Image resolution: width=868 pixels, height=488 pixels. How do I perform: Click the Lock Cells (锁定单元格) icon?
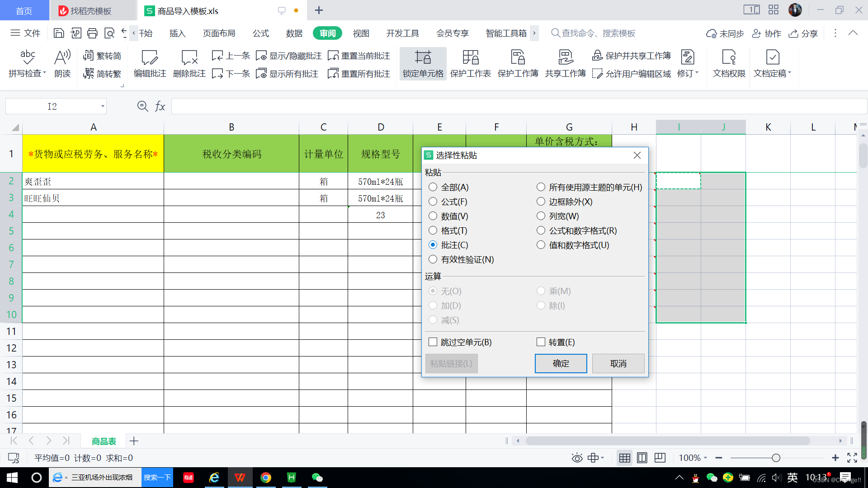(423, 57)
